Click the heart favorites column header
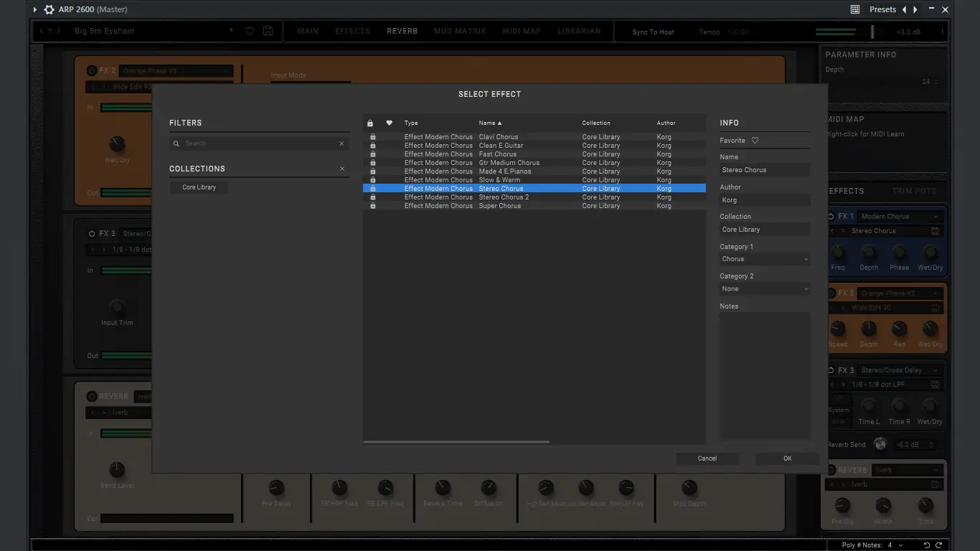 click(x=390, y=123)
